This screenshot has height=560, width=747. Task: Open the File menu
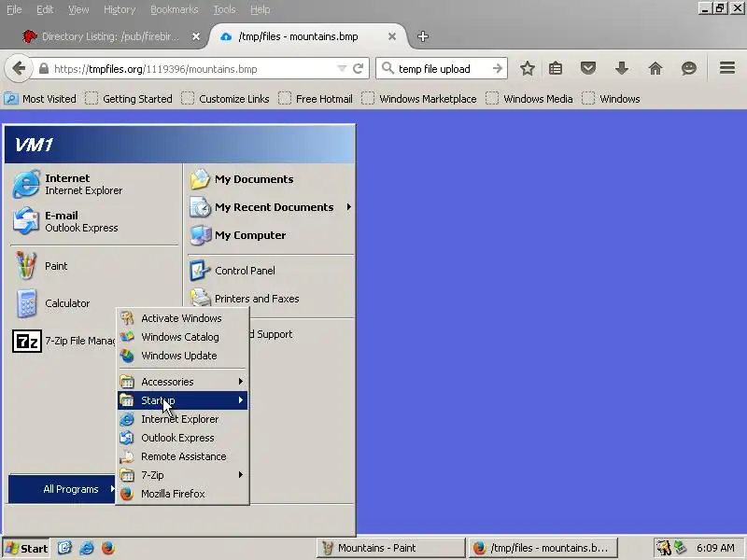tap(14, 9)
